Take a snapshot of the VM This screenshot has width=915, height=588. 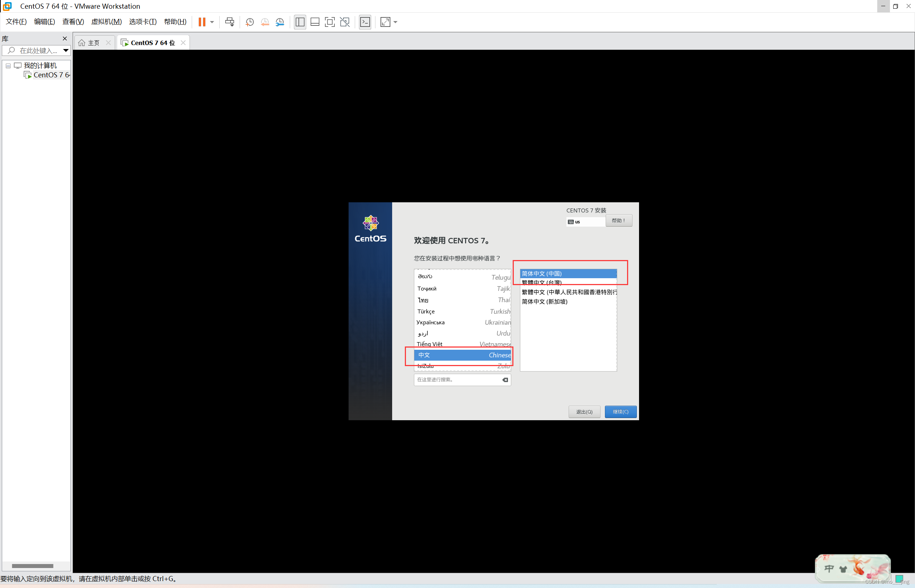tap(250, 22)
